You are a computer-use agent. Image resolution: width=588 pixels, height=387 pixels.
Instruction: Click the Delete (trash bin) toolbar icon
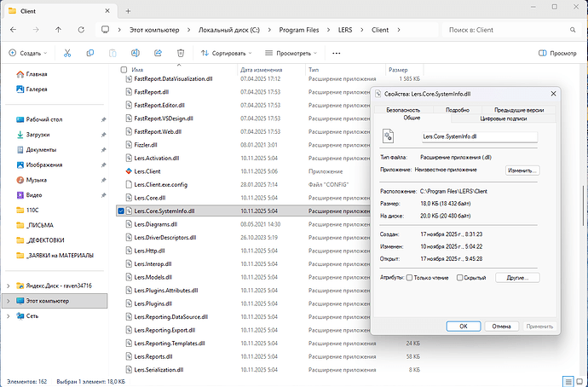181,53
